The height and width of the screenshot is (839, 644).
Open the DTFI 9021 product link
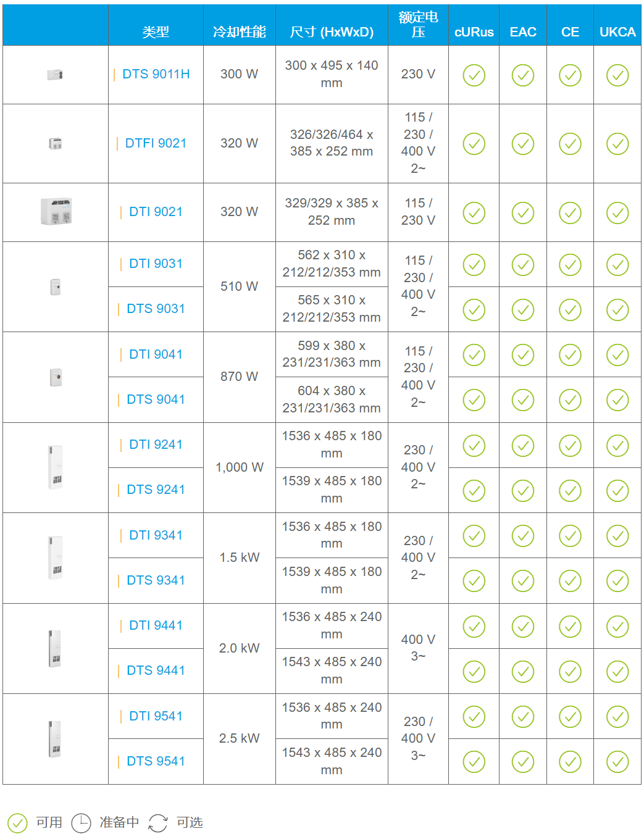[156, 143]
